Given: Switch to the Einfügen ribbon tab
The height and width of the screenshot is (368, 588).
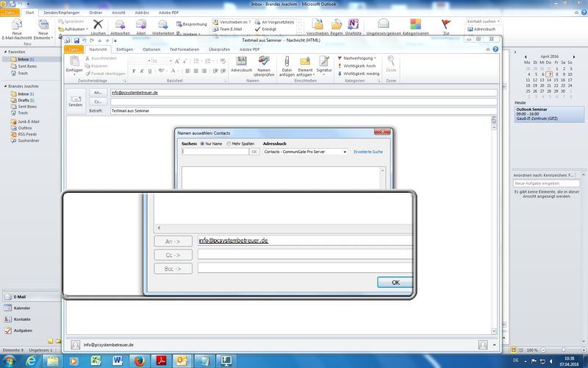Looking at the screenshot, I should [x=124, y=49].
